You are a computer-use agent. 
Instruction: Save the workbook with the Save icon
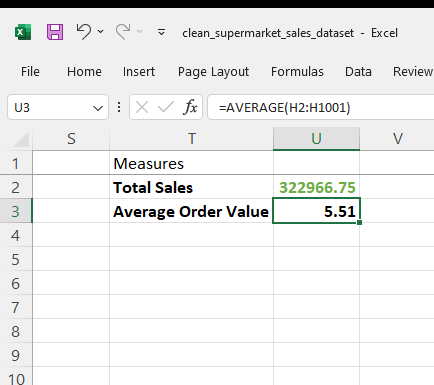55,32
